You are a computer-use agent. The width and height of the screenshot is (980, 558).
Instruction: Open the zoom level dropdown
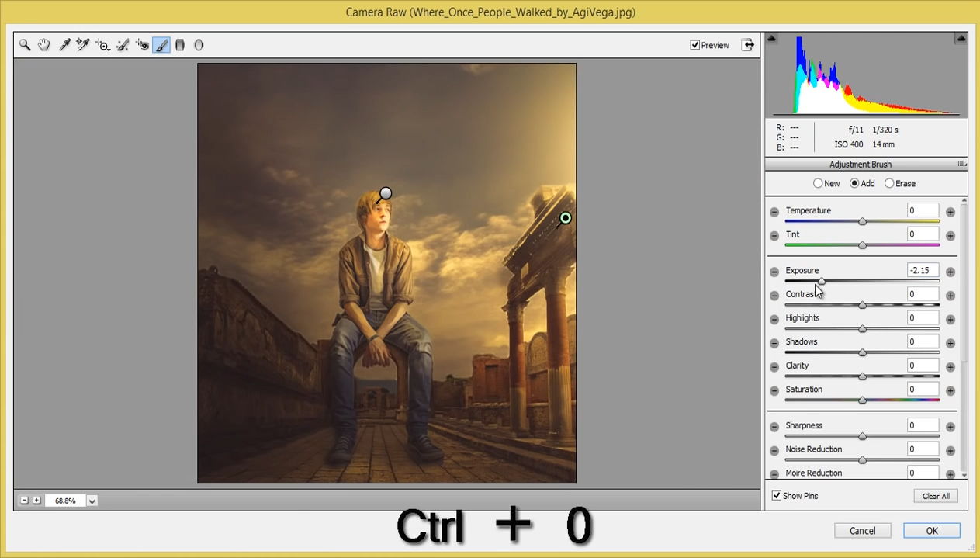coord(92,501)
